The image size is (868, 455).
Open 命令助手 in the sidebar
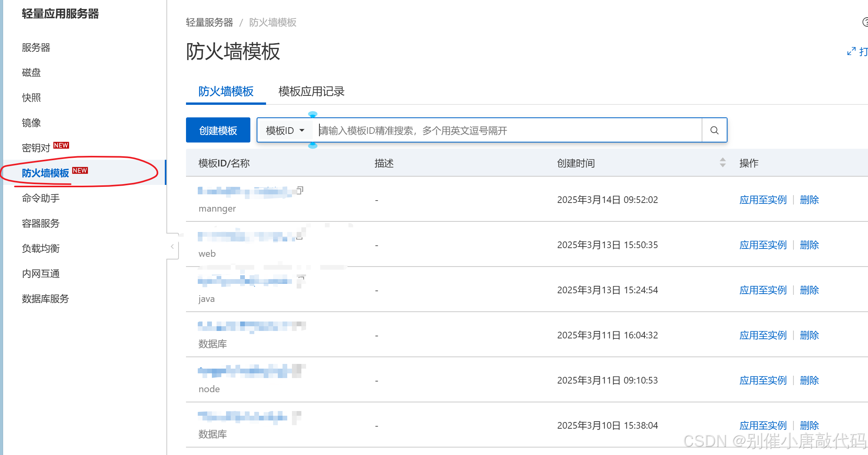(41, 198)
